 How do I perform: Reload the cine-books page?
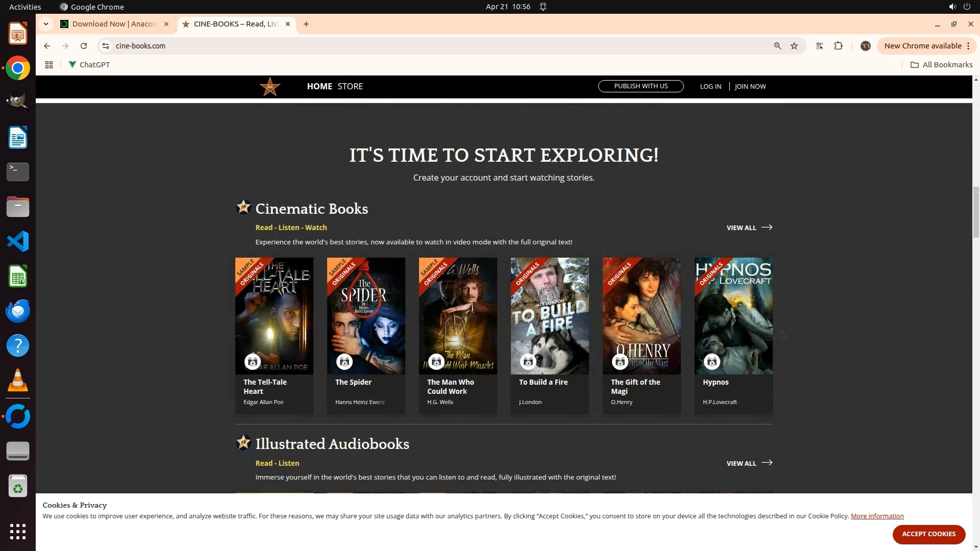tap(84, 46)
